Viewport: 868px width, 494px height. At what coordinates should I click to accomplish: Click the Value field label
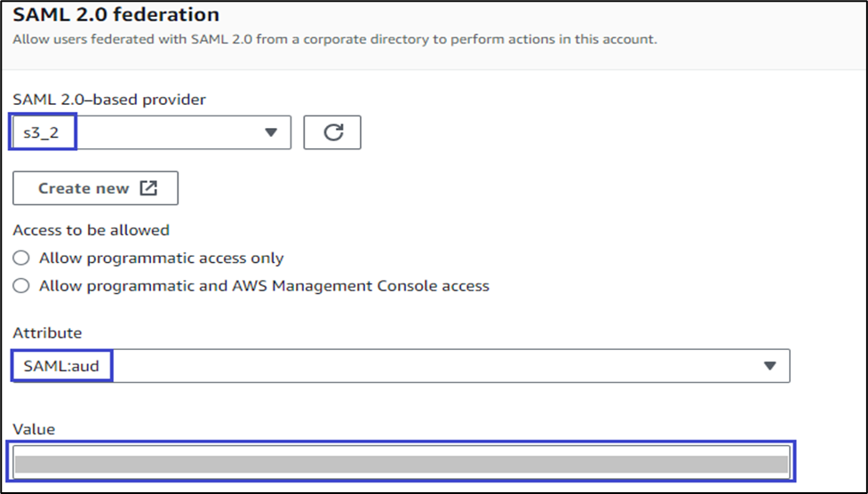(34, 429)
